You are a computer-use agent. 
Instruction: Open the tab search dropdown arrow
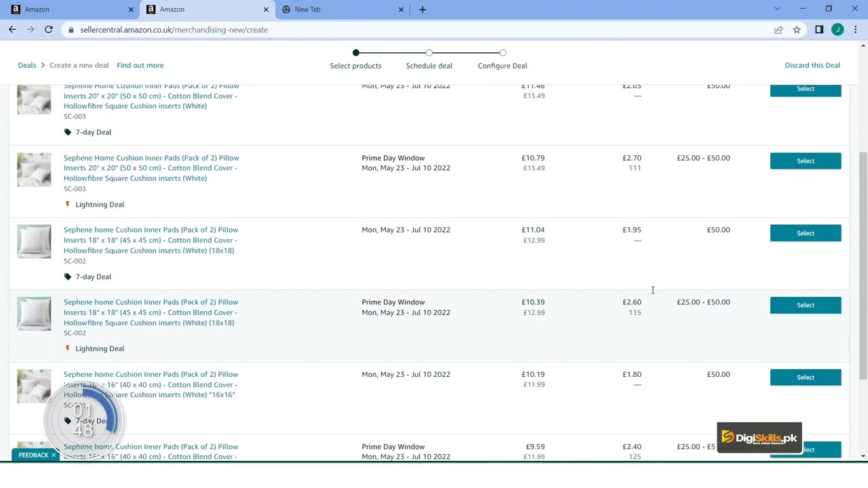coord(777,9)
